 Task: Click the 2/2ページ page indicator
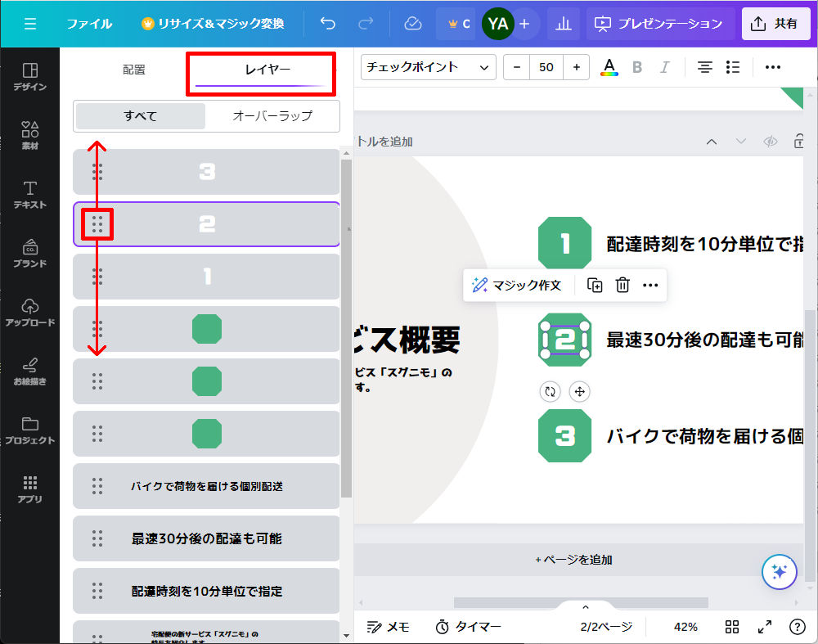[606, 627]
